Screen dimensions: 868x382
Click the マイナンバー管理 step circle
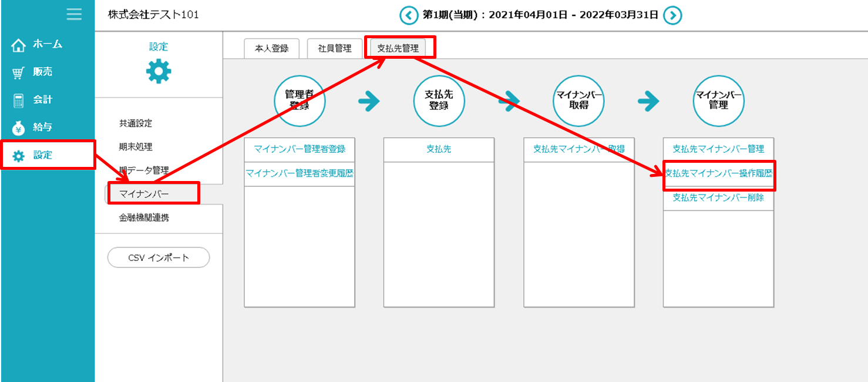point(718,100)
